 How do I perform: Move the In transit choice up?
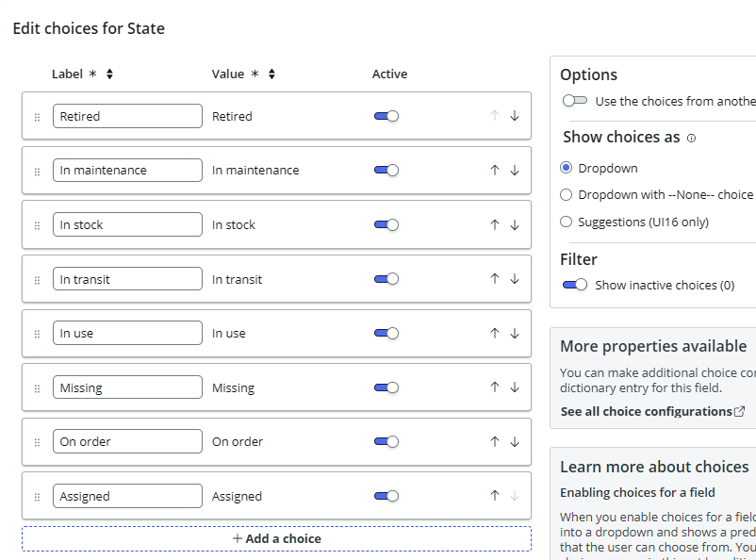coord(494,279)
